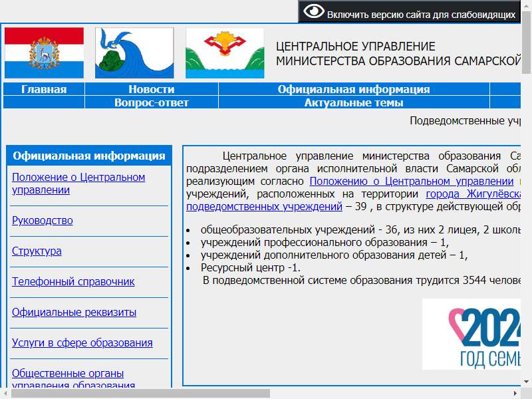Image resolution: width=532 pixels, height=399 pixels.
Task: Click the учреждений профессионального образования bullet
Action: tap(325, 243)
